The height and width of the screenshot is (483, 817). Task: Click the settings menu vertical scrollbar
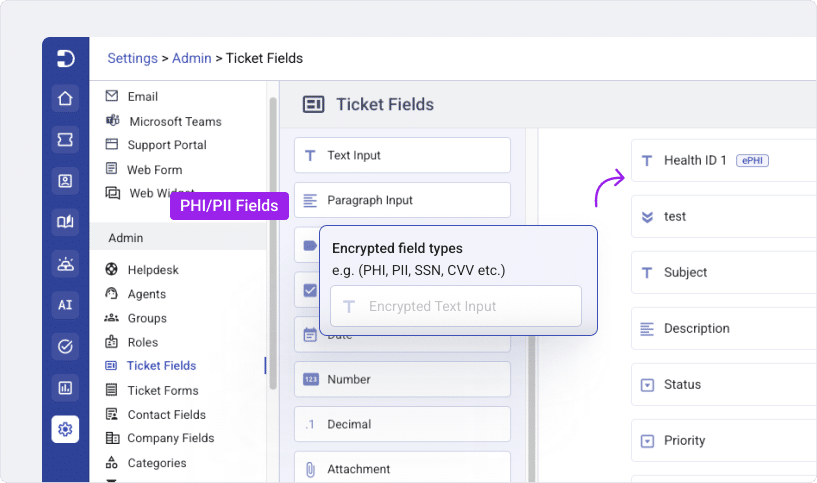coord(273,243)
